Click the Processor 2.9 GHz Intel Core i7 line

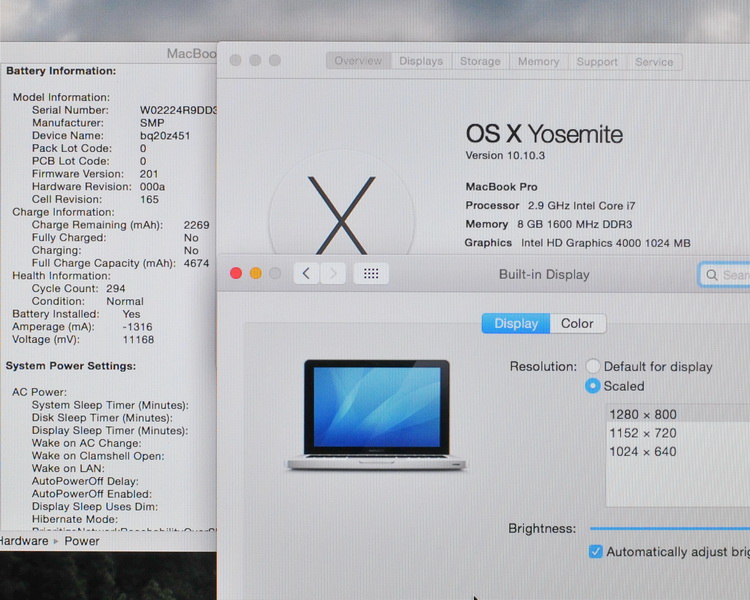coord(550,206)
